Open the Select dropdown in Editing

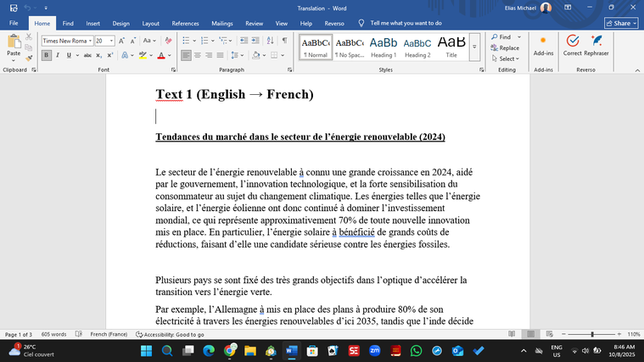coord(506,58)
